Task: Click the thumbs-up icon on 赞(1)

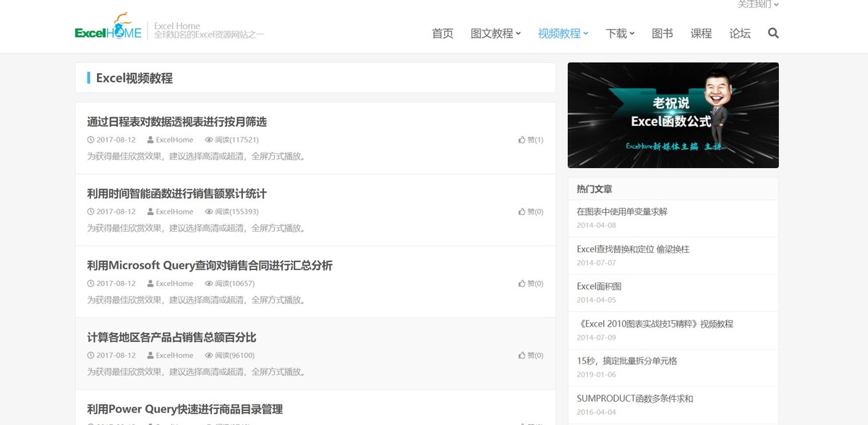Action: [522, 139]
